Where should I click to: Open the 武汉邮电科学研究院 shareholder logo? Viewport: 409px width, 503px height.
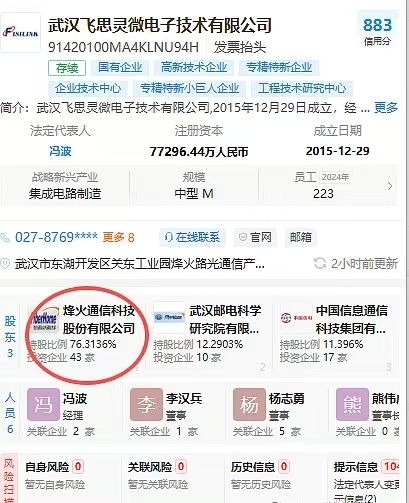(169, 317)
